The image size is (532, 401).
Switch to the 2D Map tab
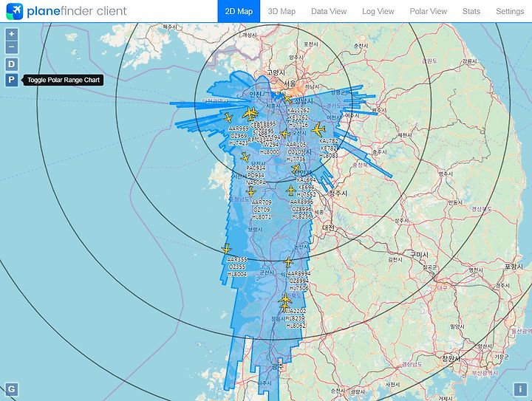pos(239,11)
